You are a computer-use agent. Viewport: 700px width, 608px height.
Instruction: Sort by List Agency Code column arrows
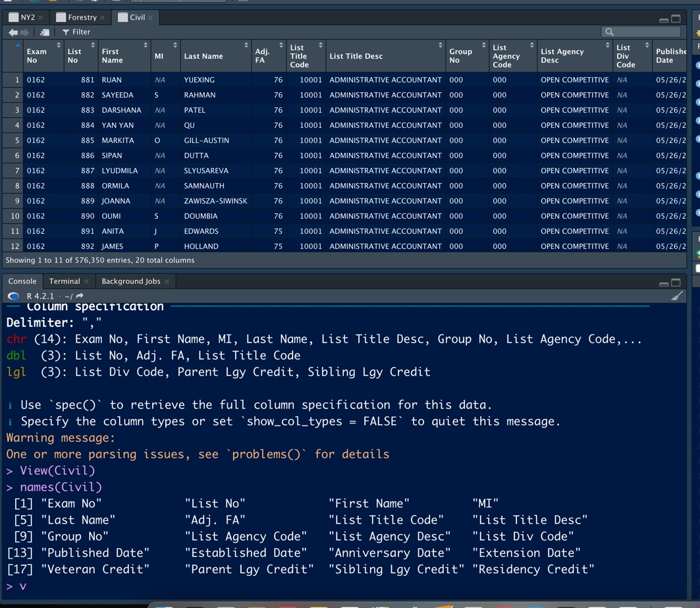(531, 45)
